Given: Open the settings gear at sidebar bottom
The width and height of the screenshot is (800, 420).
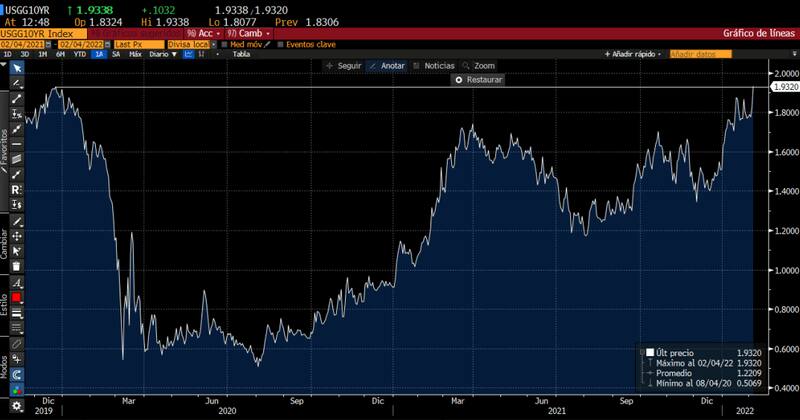Looking at the screenshot, I should click(x=16, y=407).
